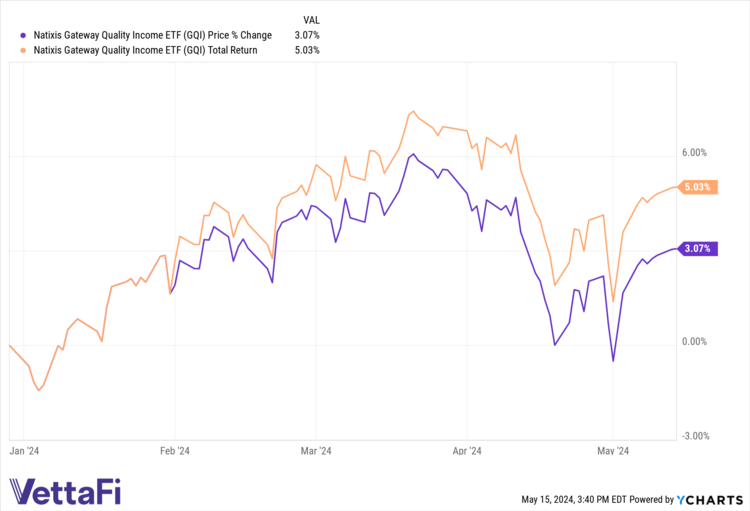
Task: Click the 6.00% y-axis label
Action: 694,153
